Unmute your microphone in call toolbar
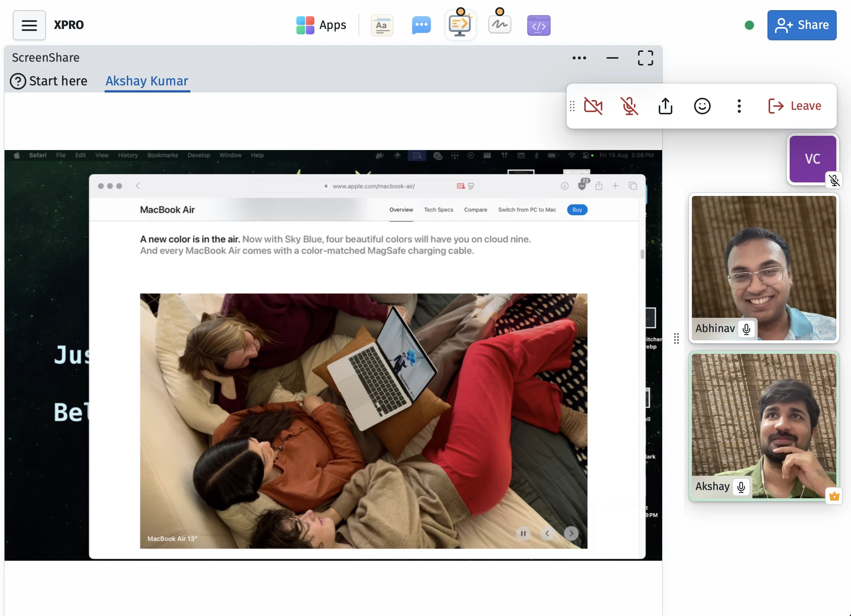 (629, 106)
